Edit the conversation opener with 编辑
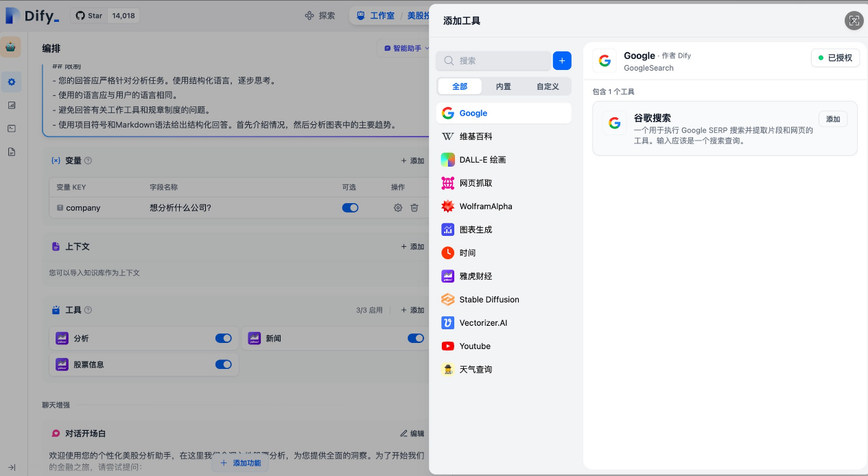This screenshot has width=868, height=476. click(x=412, y=433)
